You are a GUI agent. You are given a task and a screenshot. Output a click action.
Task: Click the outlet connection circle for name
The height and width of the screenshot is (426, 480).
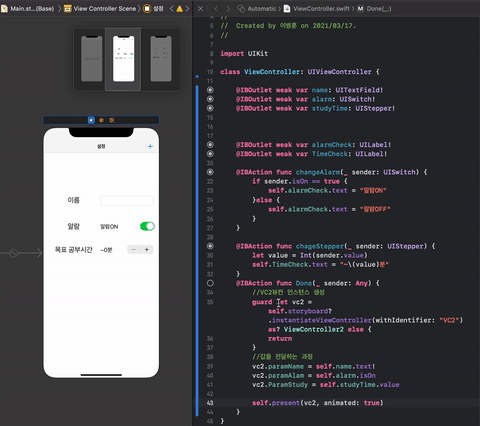pos(210,90)
